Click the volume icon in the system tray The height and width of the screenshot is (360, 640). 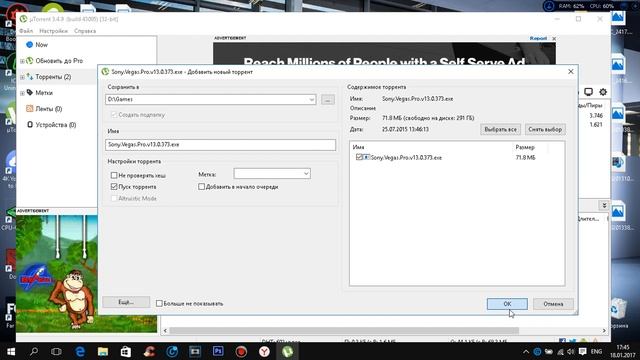point(571,351)
